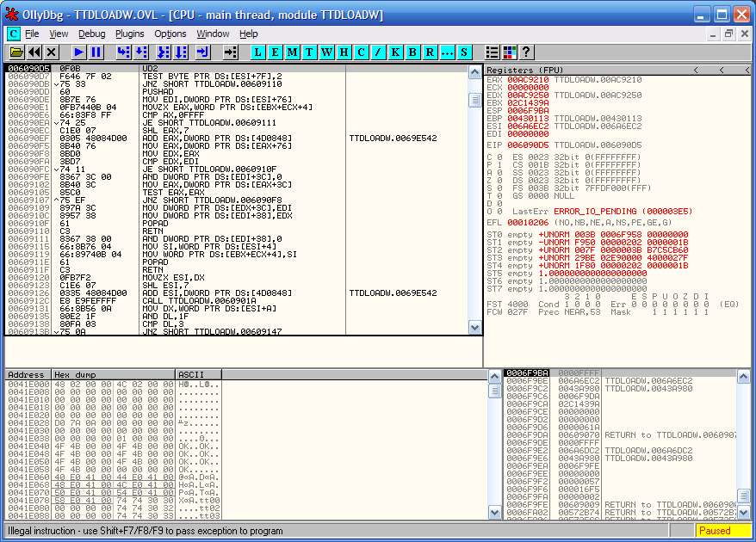Select the PUSHAD instruction row
The image size is (756, 542).
point(236,91)
